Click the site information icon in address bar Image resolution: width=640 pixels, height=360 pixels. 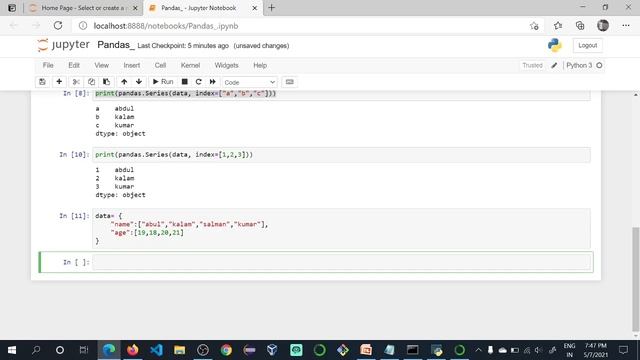coord(83,26)
